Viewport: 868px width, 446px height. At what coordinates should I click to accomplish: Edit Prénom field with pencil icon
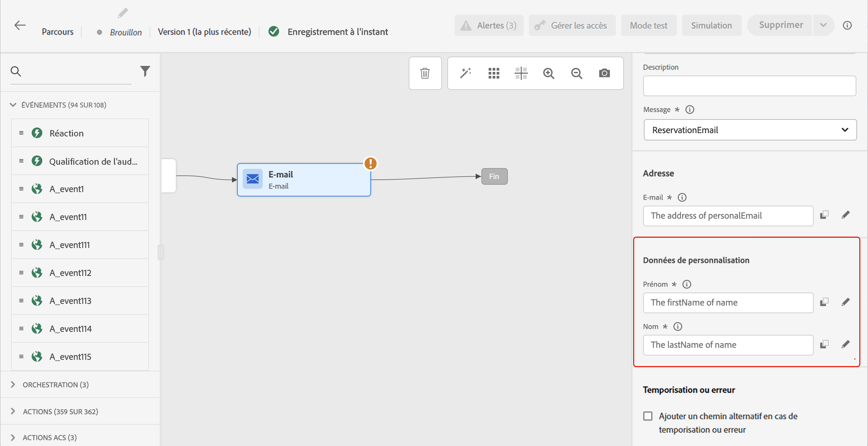point(845,302)
